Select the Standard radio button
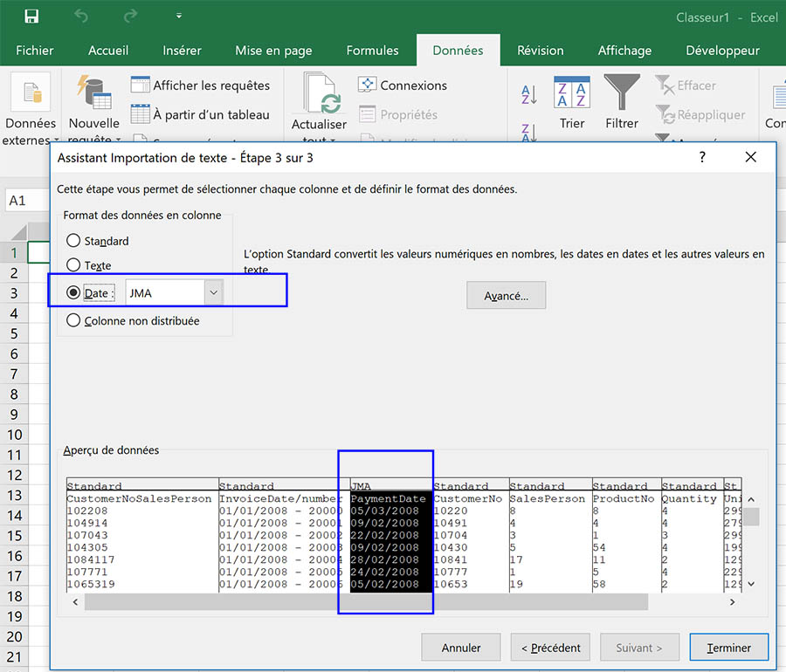Screen dimensions: 786x672 tap(73, 241)
